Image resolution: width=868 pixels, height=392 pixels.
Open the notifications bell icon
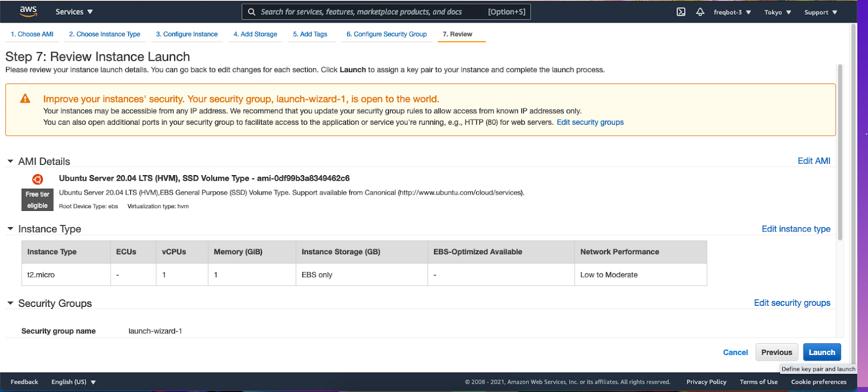(700, 12)
